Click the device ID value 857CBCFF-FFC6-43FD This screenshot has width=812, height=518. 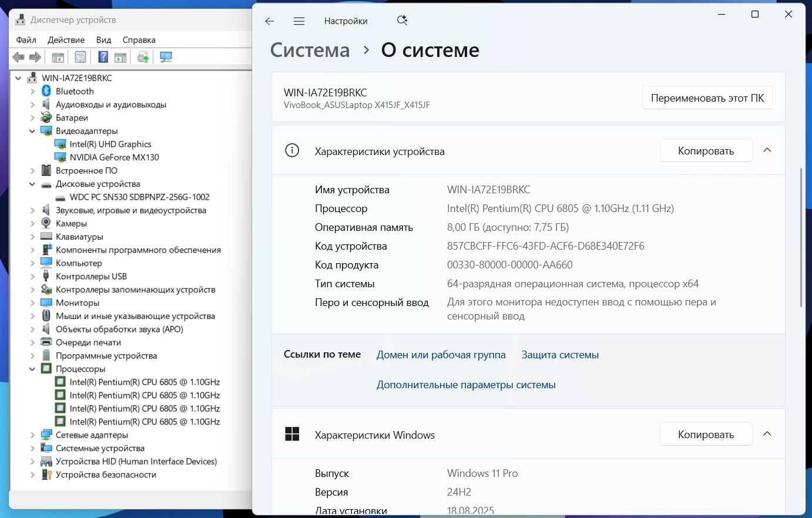(546, 246)
